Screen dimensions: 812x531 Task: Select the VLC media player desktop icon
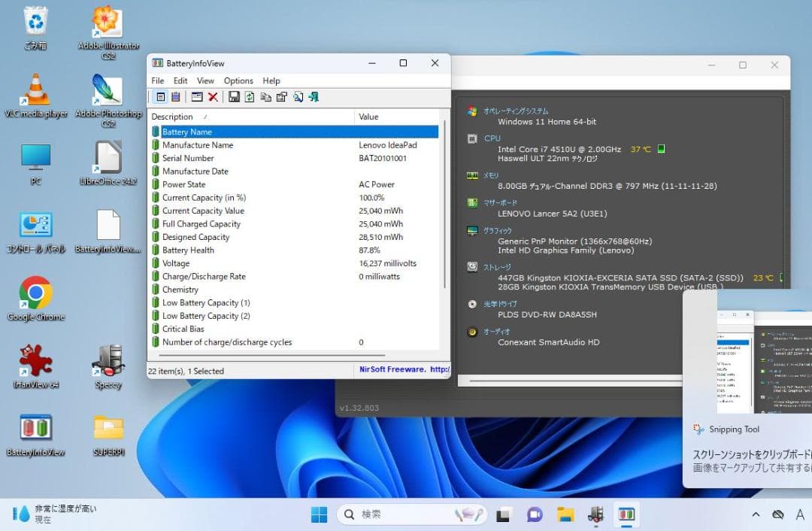tap(36, 96)
